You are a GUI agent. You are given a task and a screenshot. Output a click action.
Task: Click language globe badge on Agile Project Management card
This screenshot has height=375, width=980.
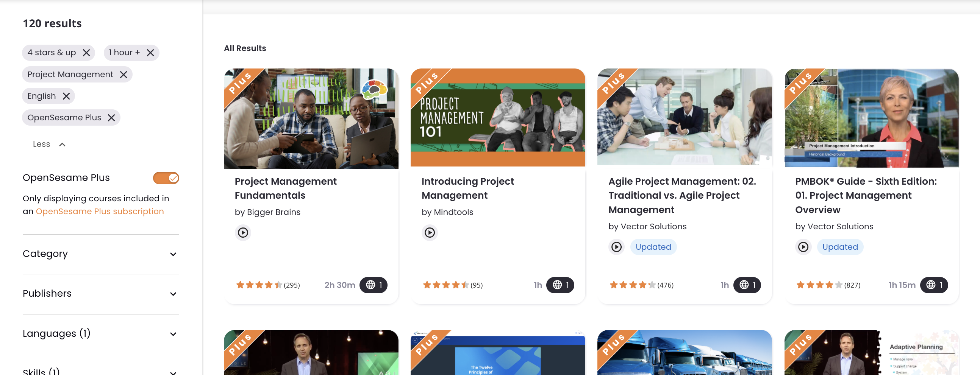[747, 285]
